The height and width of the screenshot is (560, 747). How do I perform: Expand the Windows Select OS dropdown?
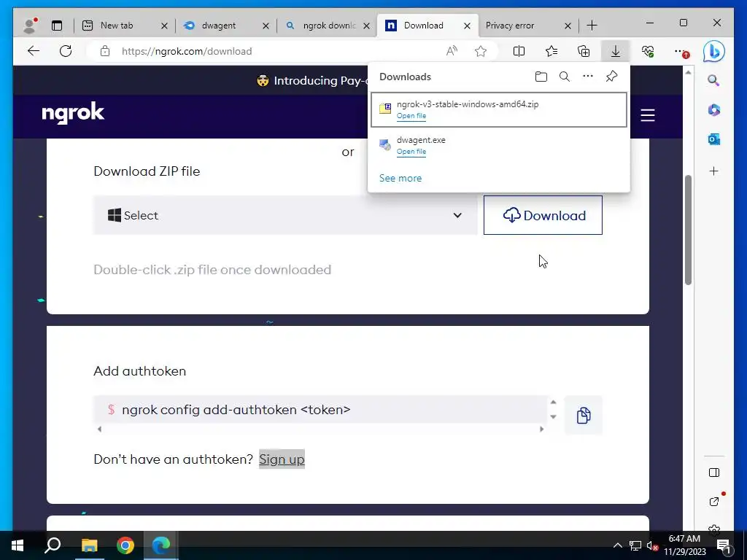[x=285, y=215]
